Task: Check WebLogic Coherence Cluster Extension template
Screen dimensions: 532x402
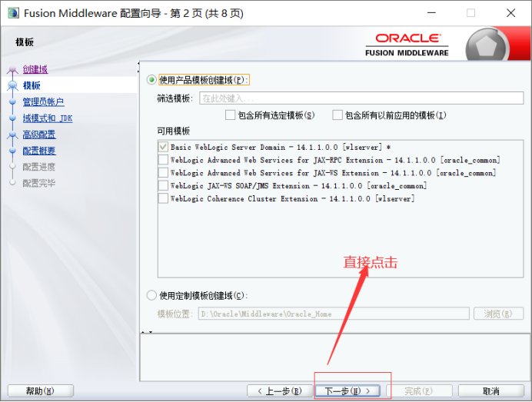Action: coord(163,198)
